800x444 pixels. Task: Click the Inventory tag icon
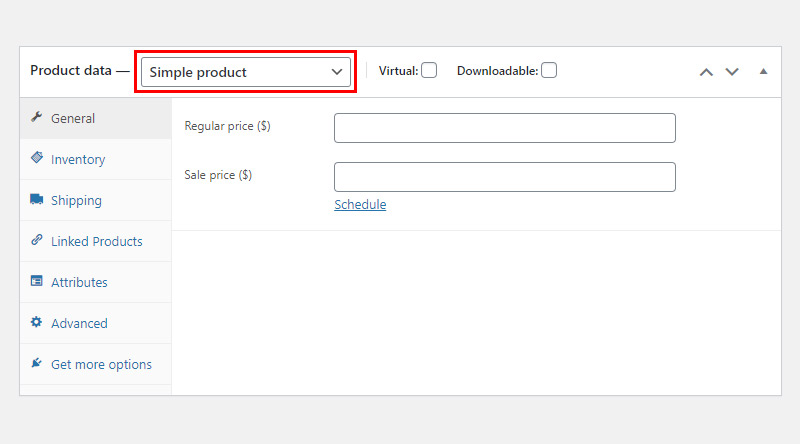pos(36,158)
